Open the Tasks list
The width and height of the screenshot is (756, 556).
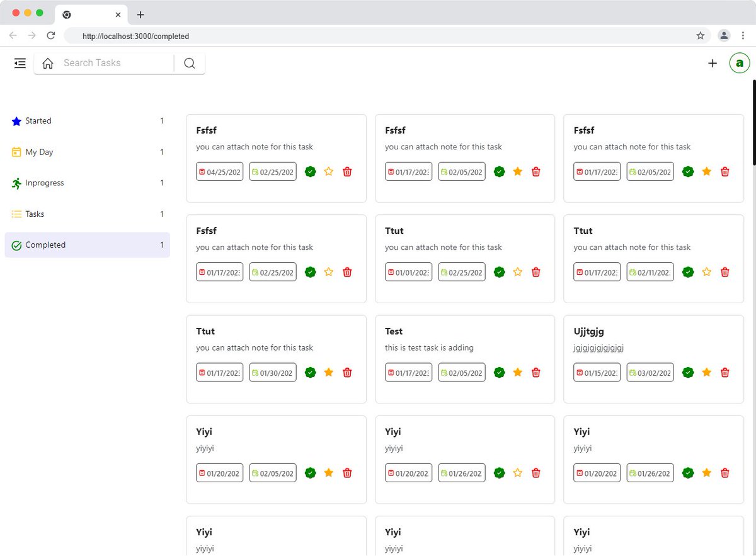[x=87, y=214]
